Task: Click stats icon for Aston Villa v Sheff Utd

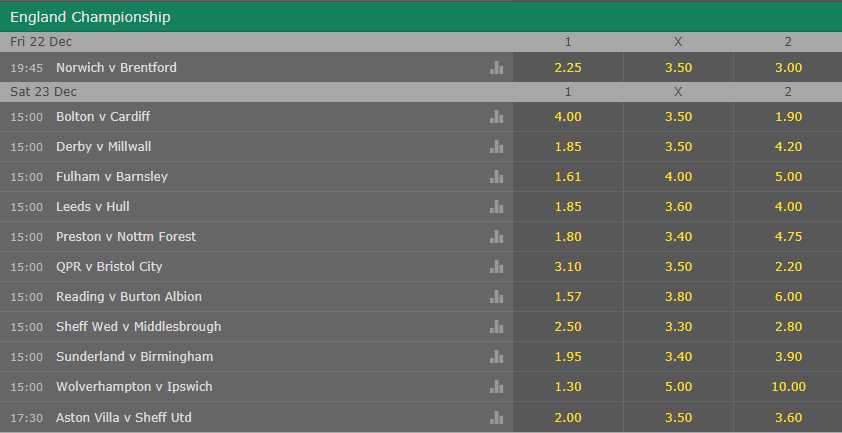Action: pos(496,417)
